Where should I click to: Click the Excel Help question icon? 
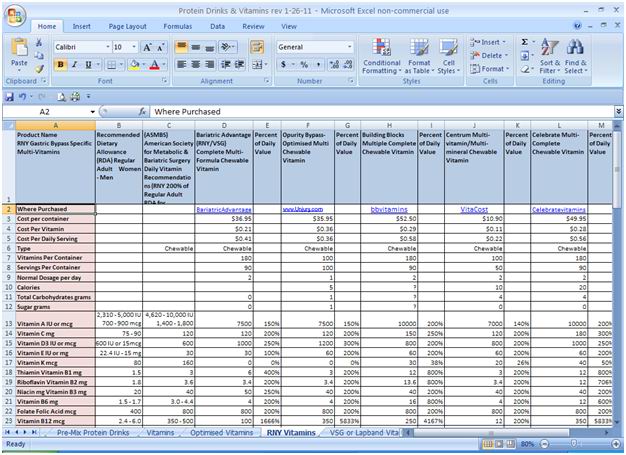577,26
